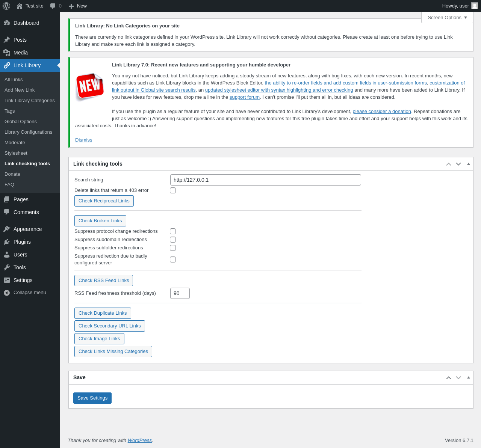This screenshot has width=481, height=448.
Task: Toggle collapse of the Save panel
Action: coord(468,378)
